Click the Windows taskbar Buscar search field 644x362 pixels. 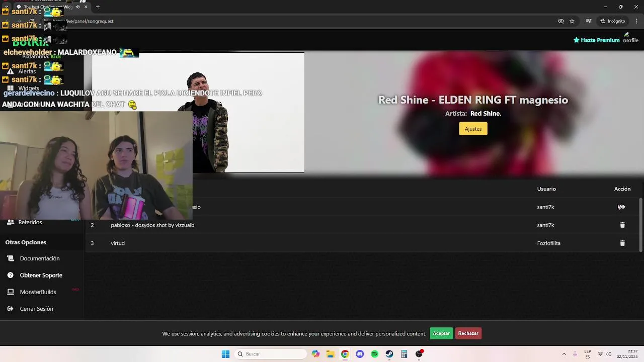coord(271,354)
